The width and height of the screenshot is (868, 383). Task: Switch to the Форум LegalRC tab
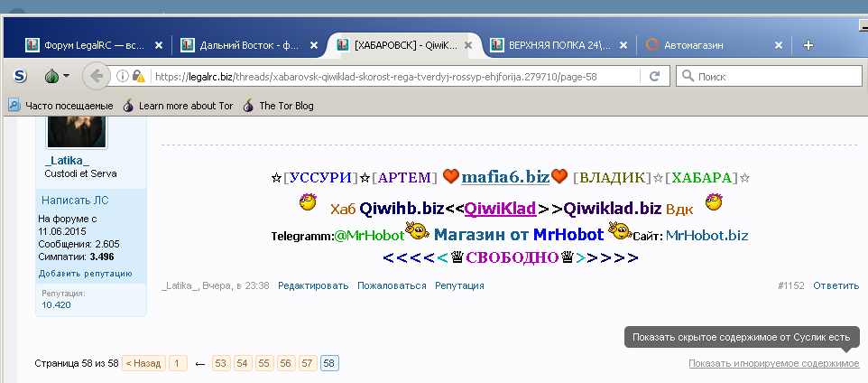(x=94, y=45)
